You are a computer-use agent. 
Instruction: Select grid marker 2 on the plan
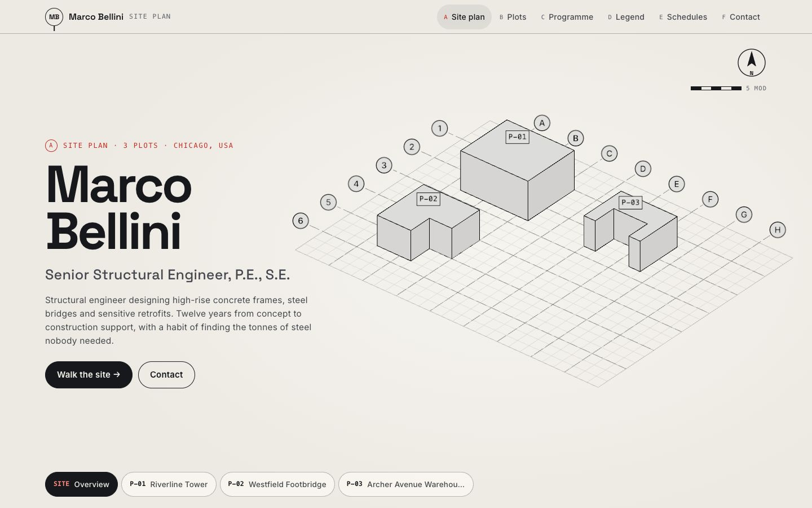click(412, 147)
